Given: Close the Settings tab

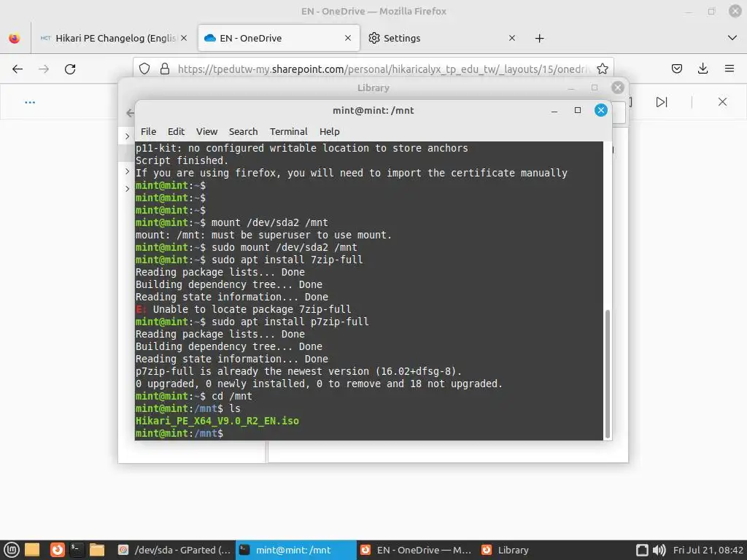Looking at the screenshot, I should 511,38.
